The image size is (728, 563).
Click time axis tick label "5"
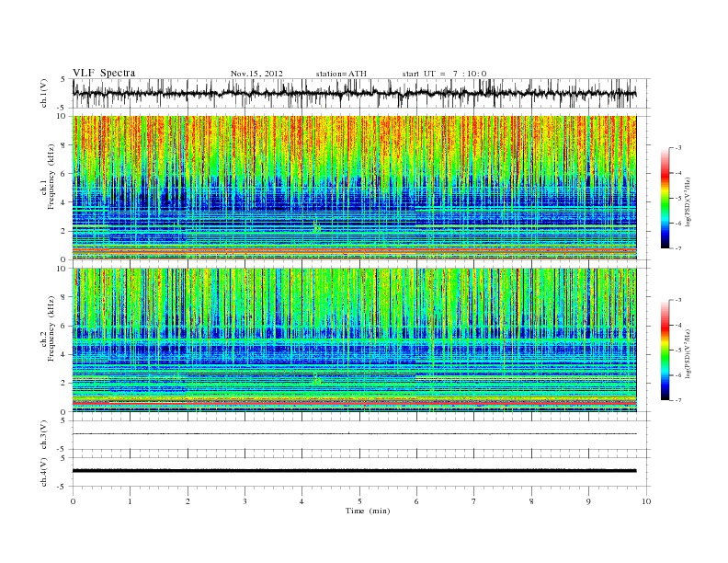pyautogui.click(x=359, y=501)
